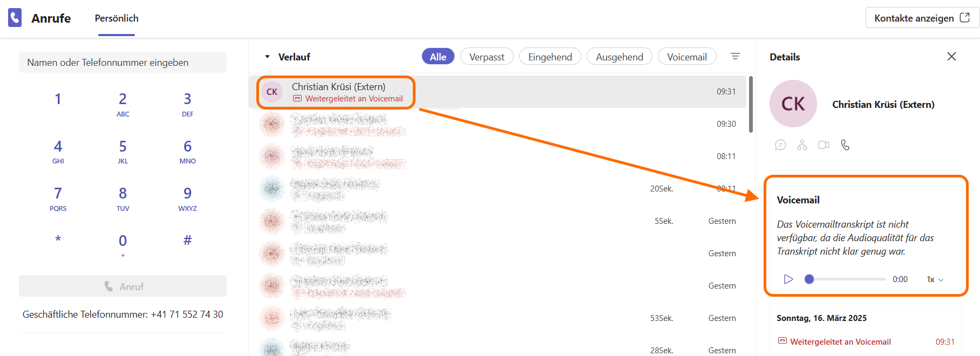This screenshot has height=356, width=980.
Task: Select the Ausgehend filter
Action: [x=619, y=57]
